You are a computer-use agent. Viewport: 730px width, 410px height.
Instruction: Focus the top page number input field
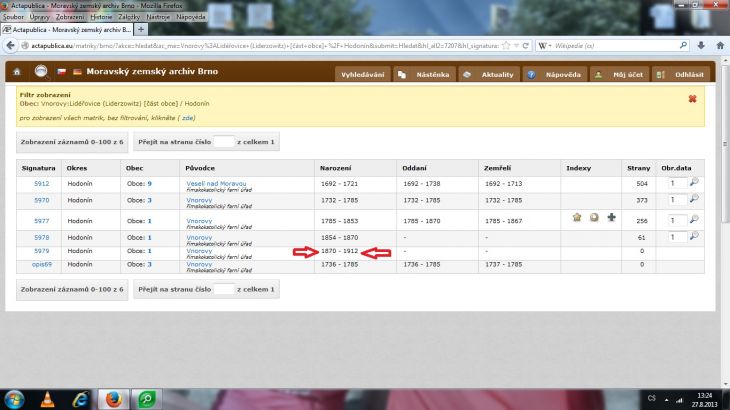click(x=224, y=142)
